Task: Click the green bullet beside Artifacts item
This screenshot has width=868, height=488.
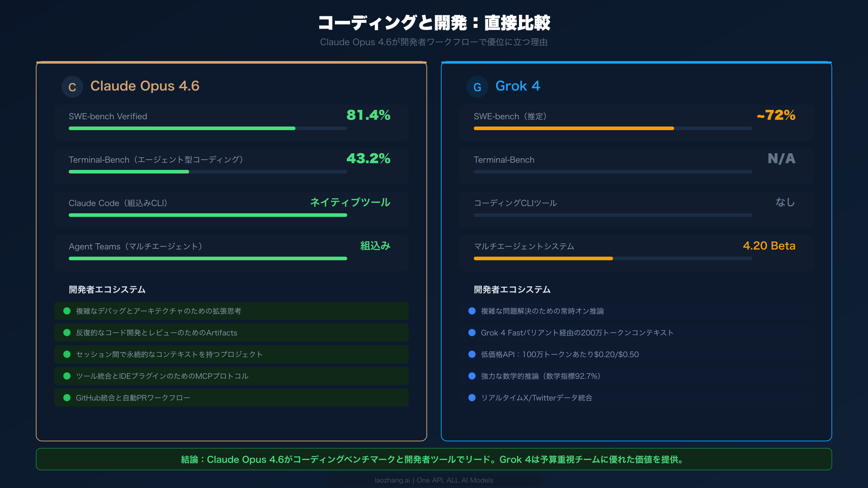Action: pos(67,333)
